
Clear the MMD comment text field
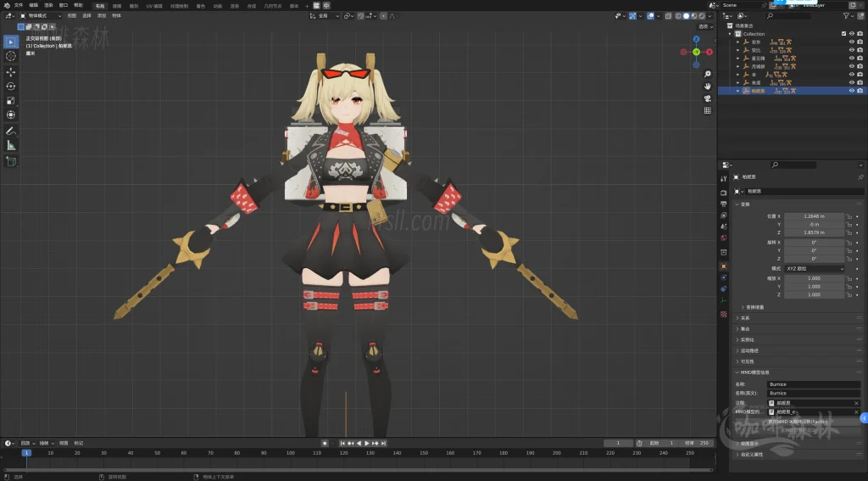point(856,404)
